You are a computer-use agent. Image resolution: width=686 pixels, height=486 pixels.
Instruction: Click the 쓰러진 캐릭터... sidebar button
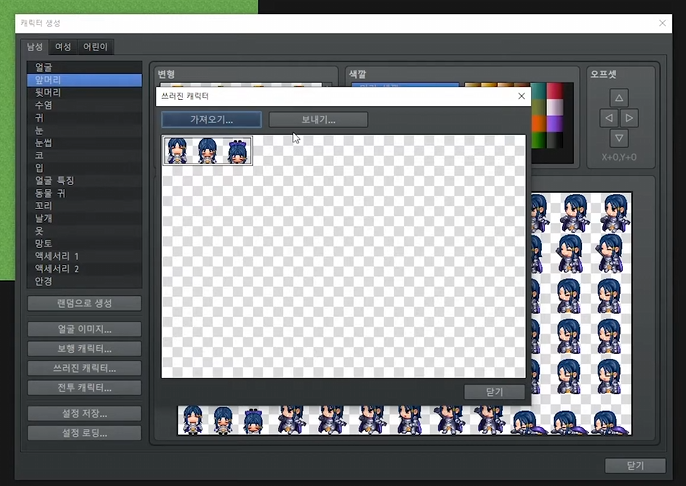click(84, 368)
